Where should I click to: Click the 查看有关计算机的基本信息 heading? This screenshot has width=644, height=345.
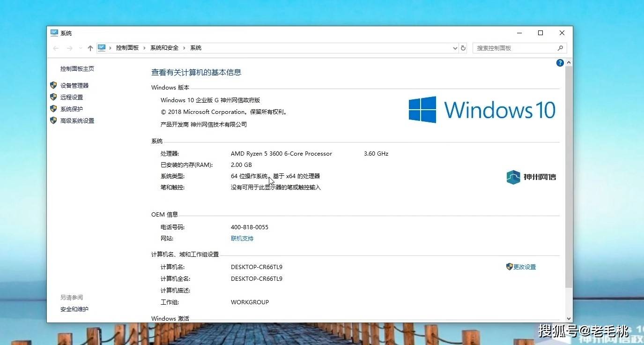(x=196, y=73)
